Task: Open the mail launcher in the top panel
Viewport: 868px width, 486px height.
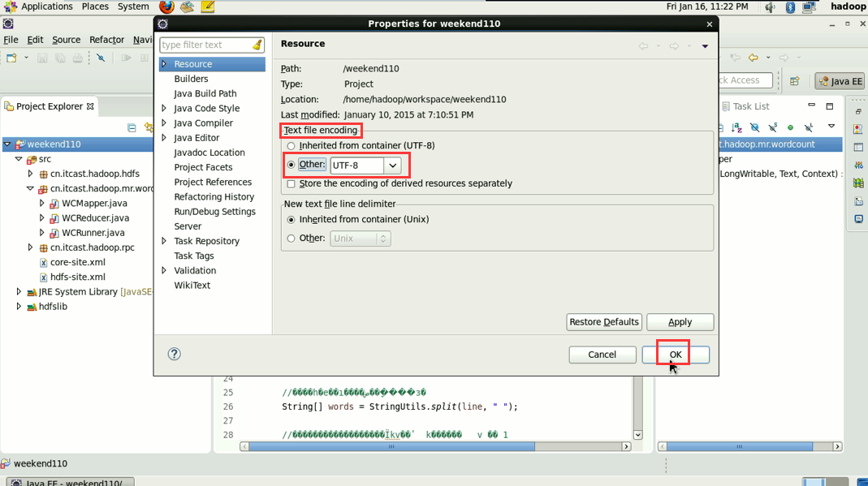Action: 187,6
